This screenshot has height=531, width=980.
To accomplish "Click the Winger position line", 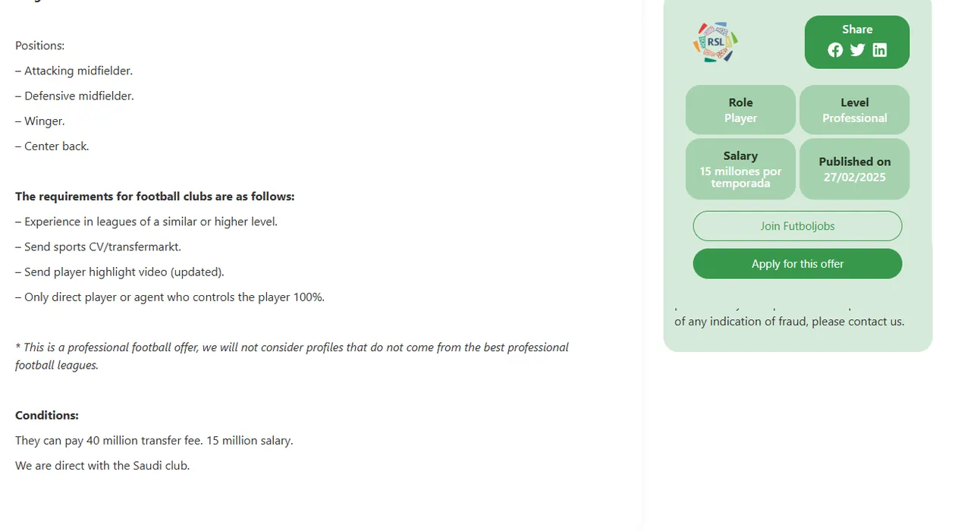I will click(40, 121).
